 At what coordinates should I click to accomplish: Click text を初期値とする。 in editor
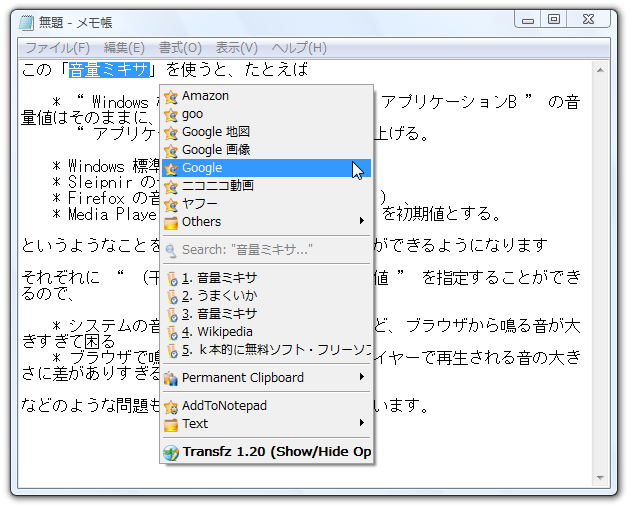[441, 214]
